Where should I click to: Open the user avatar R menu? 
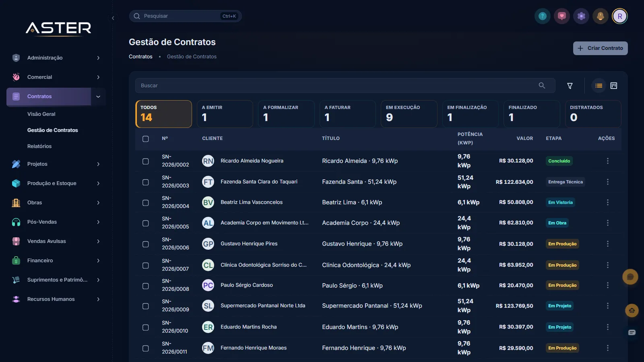coord(620,16)
